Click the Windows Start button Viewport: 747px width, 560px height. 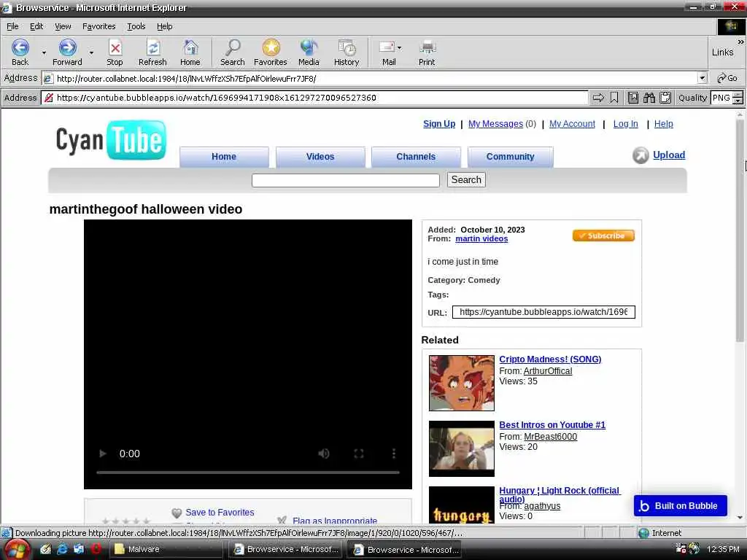[x=16, y=550]
